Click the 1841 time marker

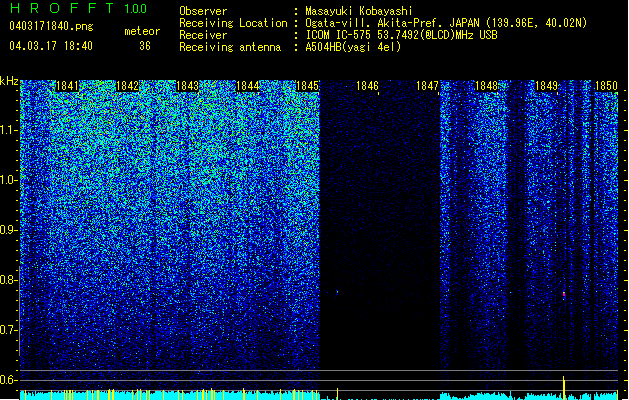pyautogui.click(x=67, y=86)
